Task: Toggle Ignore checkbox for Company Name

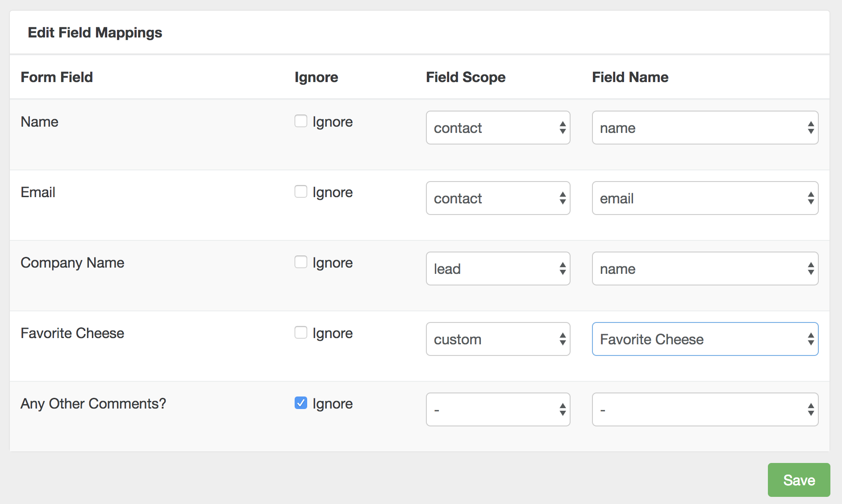Action: click(x=301, y=262)
